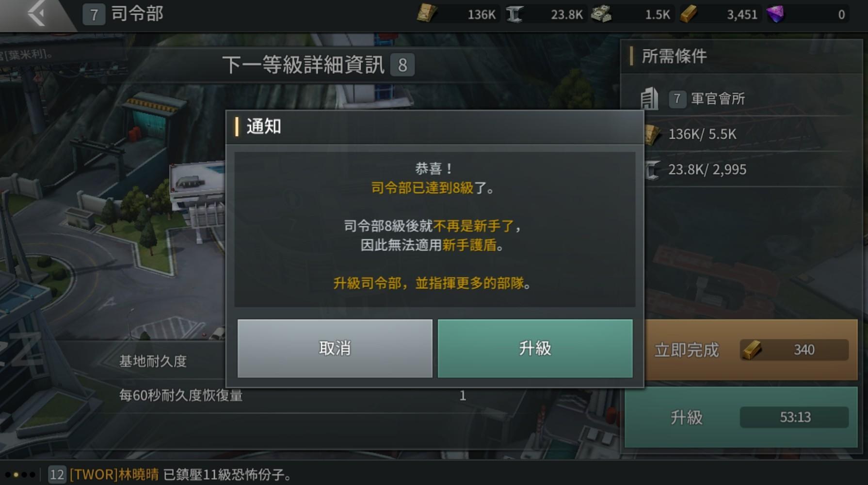Tap the purple gem resource icon

click(775, 14)
